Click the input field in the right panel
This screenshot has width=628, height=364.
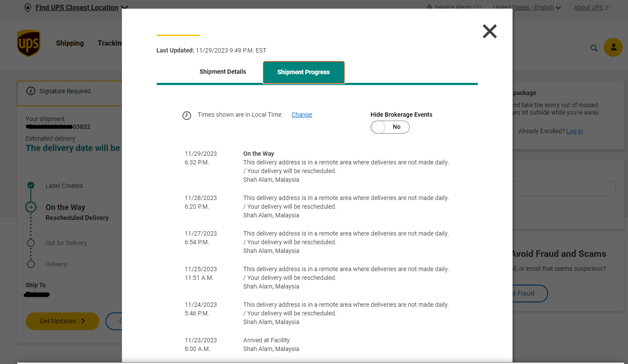coord(564,189)
